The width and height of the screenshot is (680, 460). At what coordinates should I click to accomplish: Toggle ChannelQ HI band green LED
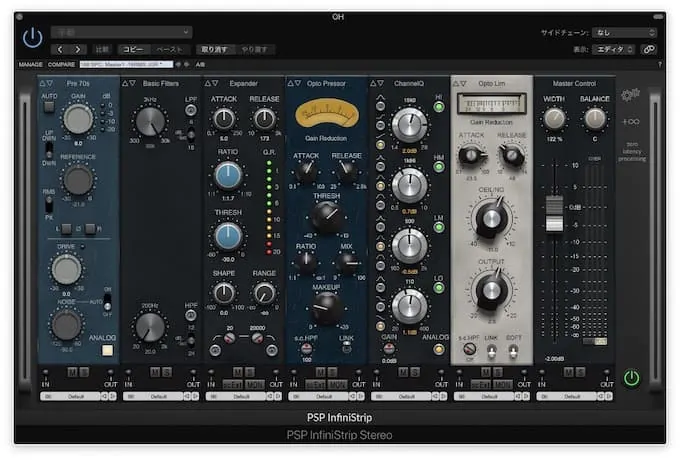[438, 107]
